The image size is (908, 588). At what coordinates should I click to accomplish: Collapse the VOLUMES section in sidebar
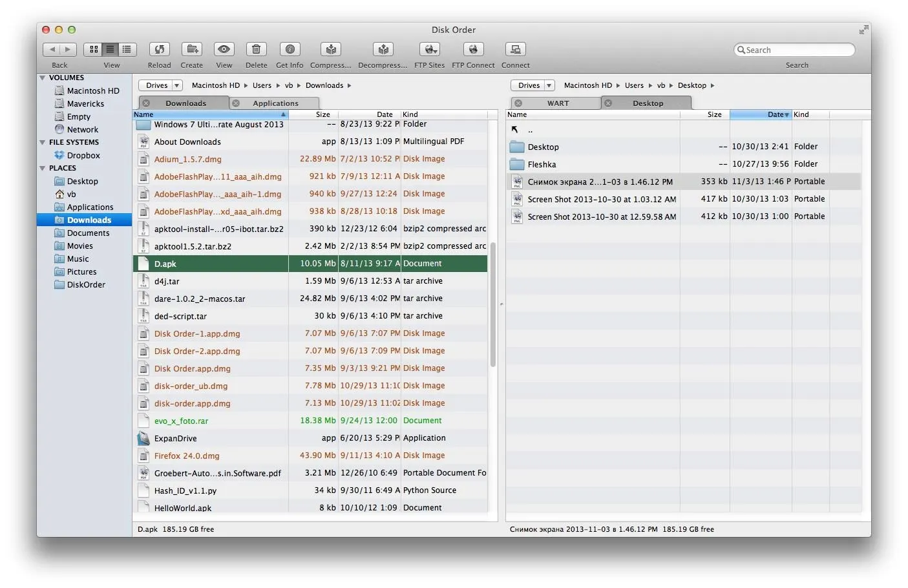pos(43,78)
